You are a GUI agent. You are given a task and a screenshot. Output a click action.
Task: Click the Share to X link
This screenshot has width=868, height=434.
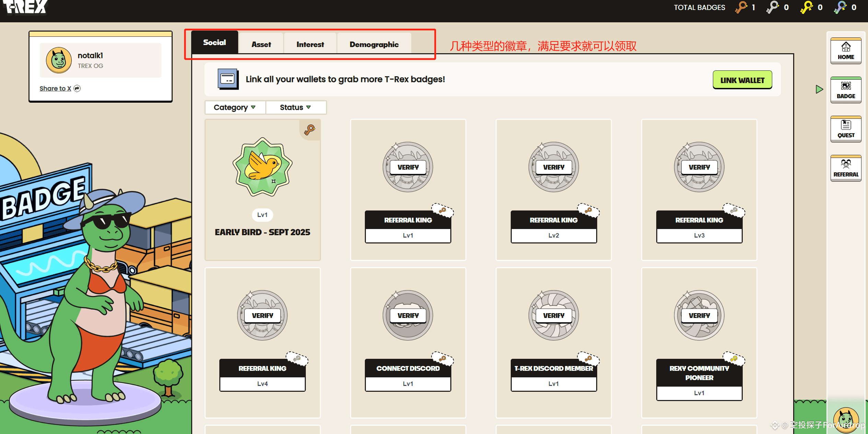tap(55, 89)
